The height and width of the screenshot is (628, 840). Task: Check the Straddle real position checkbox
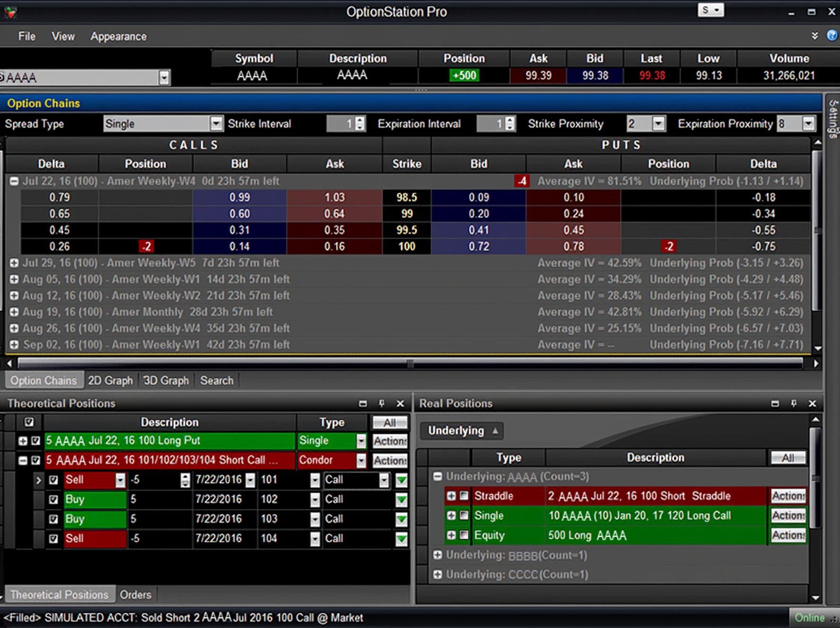(x=464, y=496)
